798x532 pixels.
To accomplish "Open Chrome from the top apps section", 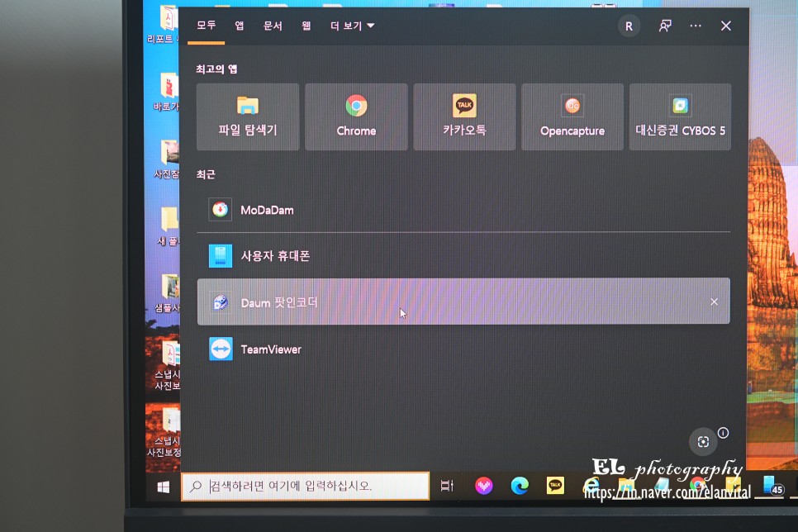I will click(356, 116).
